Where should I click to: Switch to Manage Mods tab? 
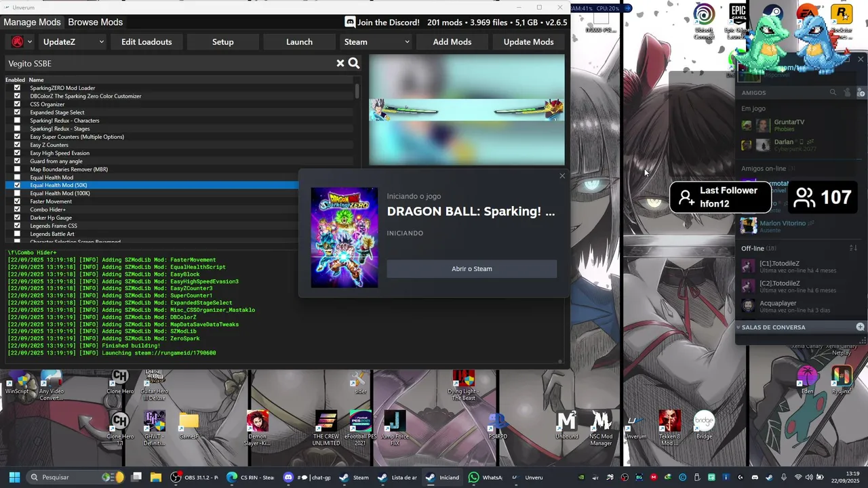click(32, 22)
